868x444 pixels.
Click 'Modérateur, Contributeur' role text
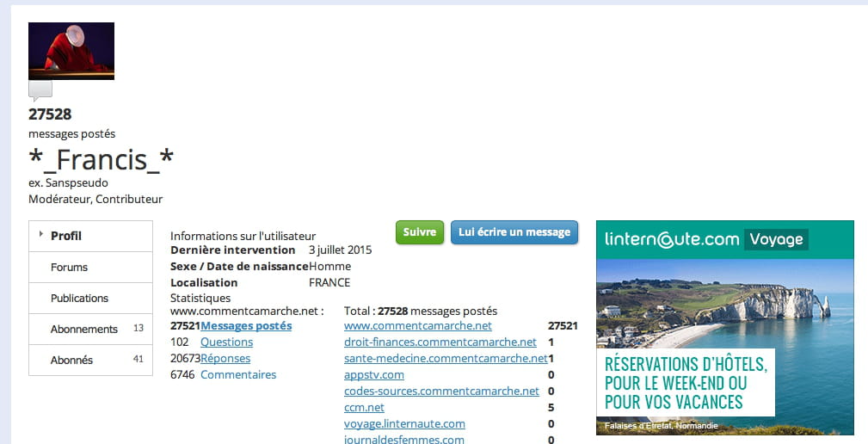(95, 199)
